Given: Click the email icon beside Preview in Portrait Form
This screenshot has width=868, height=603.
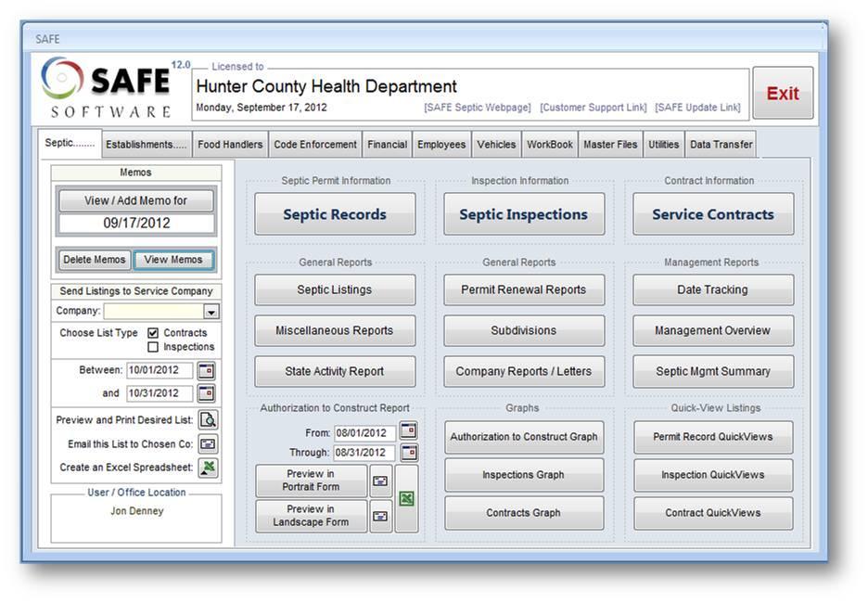Looking at the screenshot, I should pyautogui.click(x=380, y=481).
